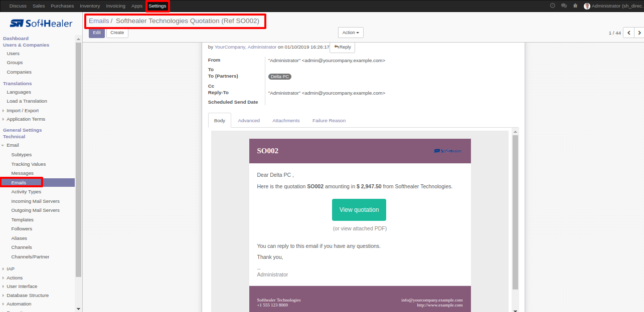Image resolution: width=644 pixels, height=312 pixels.
Task: Click the Emails breadcrumb link
Action: (x=99, y=21)
